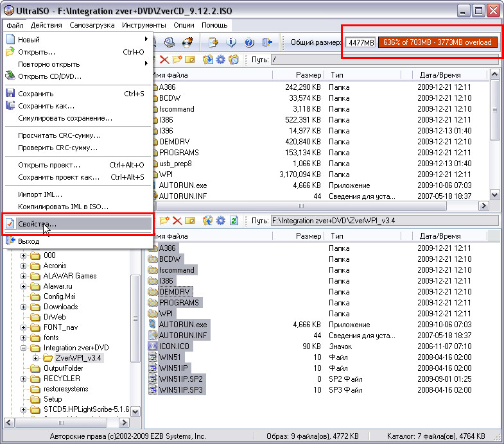The height and width of the screenshot is (444, 504).
Task: Sort the image list by the Тип column
Action: click(363, 75)
